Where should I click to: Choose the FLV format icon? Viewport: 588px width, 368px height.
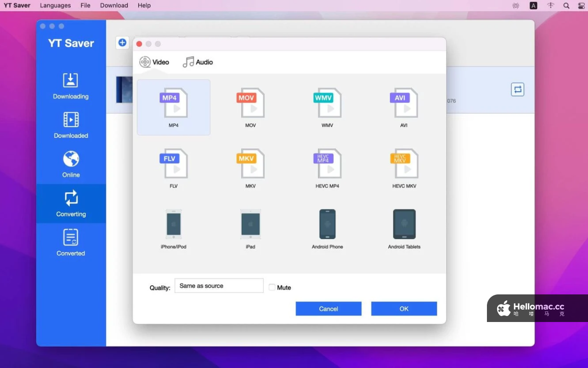(x=174, y=163)
